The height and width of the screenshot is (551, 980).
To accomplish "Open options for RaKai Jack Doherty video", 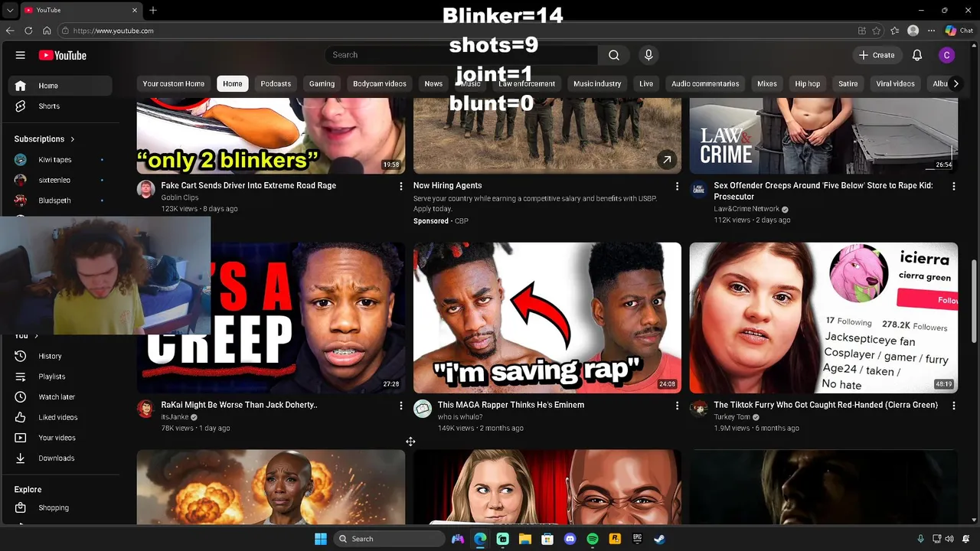I will 400,406.
